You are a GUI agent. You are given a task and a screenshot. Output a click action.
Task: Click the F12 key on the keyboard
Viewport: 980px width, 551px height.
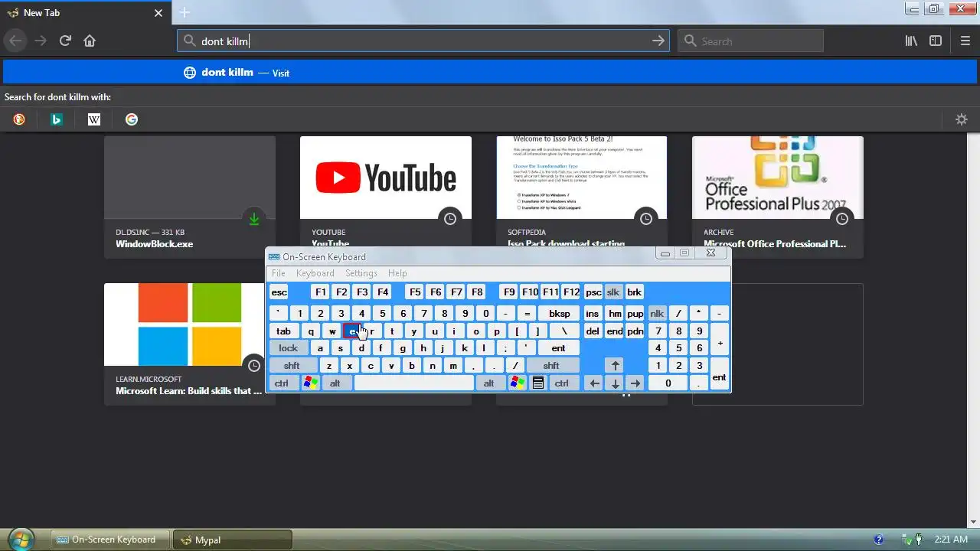[x=571, y=292]
